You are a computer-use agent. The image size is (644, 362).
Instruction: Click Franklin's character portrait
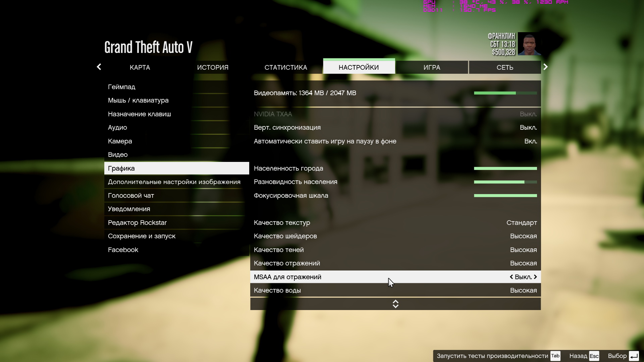[x=529, y=44]
